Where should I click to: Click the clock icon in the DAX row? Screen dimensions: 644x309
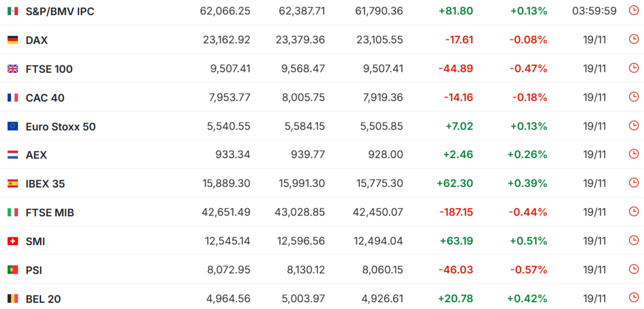633,39
